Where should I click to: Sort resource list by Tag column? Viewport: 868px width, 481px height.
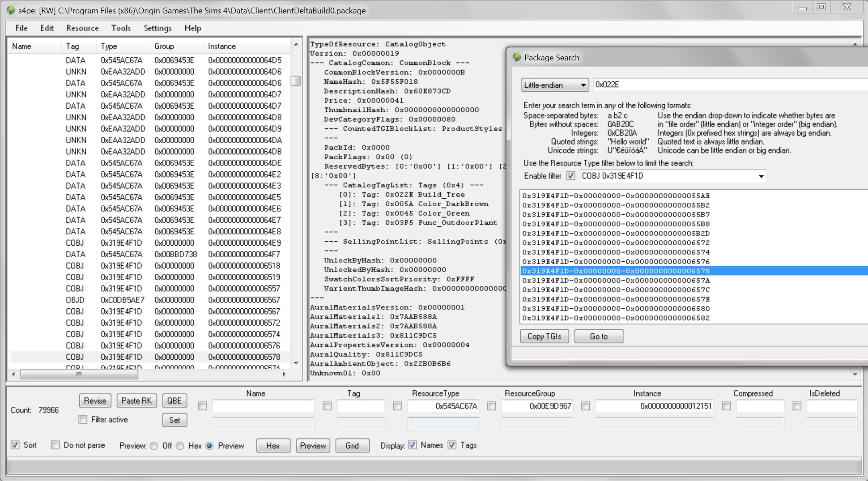79,46
